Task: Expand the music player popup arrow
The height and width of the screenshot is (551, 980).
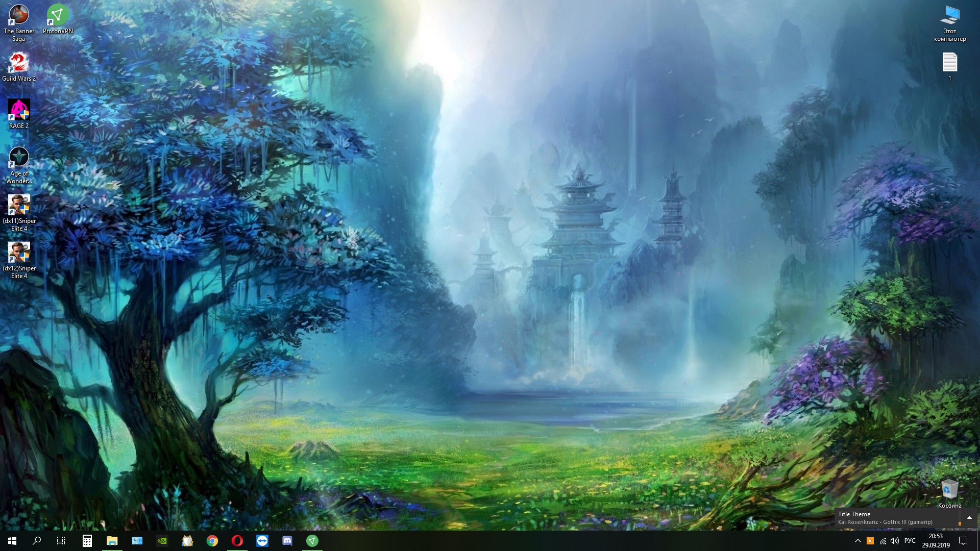Action: click(x=969, y=518)
